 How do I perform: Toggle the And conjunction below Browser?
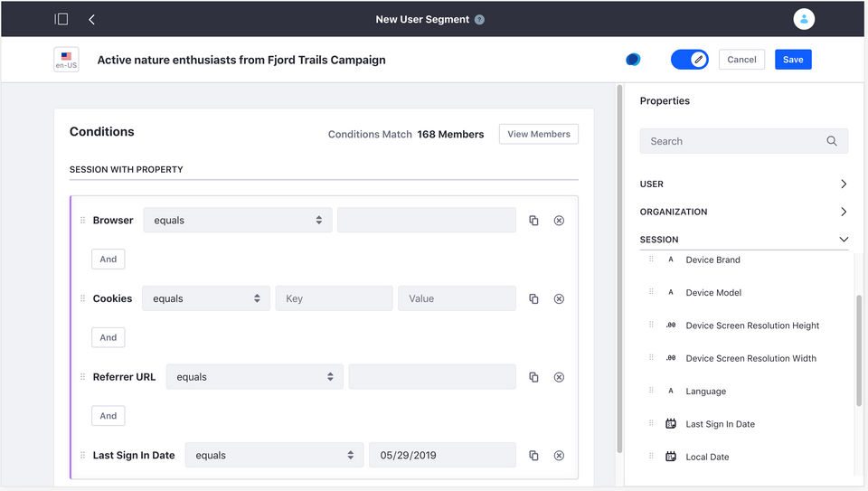pos(108,260)
